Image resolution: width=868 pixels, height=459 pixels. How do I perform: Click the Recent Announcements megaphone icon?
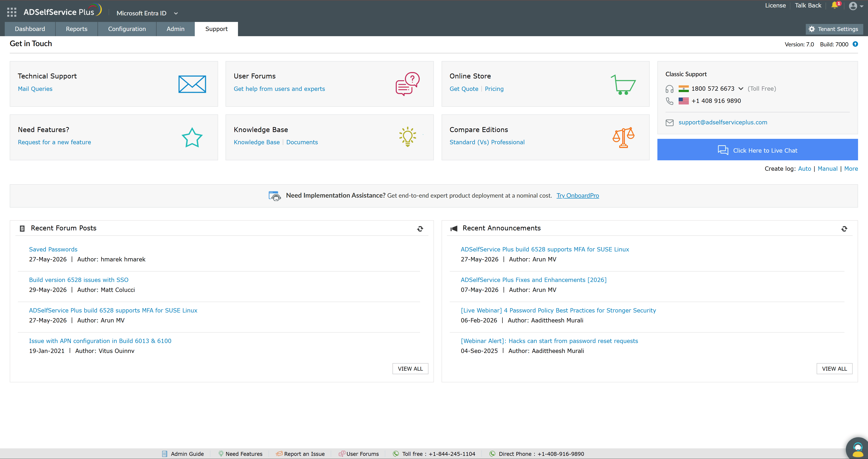[454, 229]
